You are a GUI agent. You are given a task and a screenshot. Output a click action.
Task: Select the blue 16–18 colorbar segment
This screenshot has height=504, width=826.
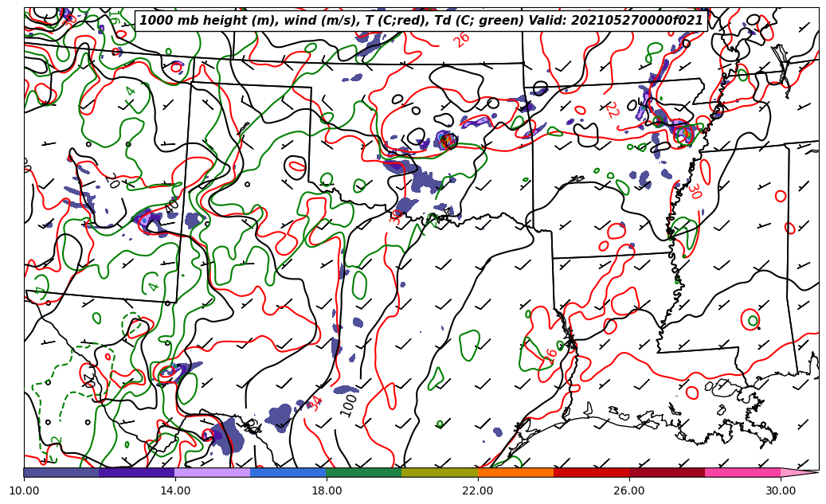288,472
